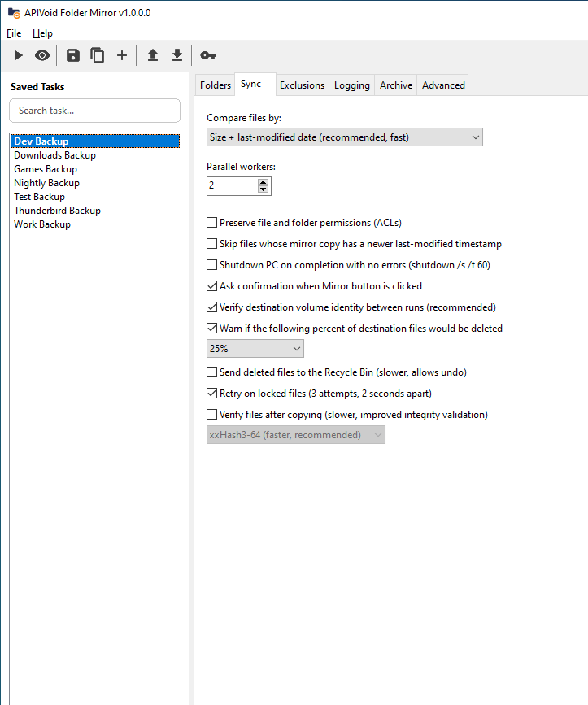Enable Skip files with newer mirror copy
Image resolution: width=588 pixels, height=705 pixels.
(x=211, y=244)
